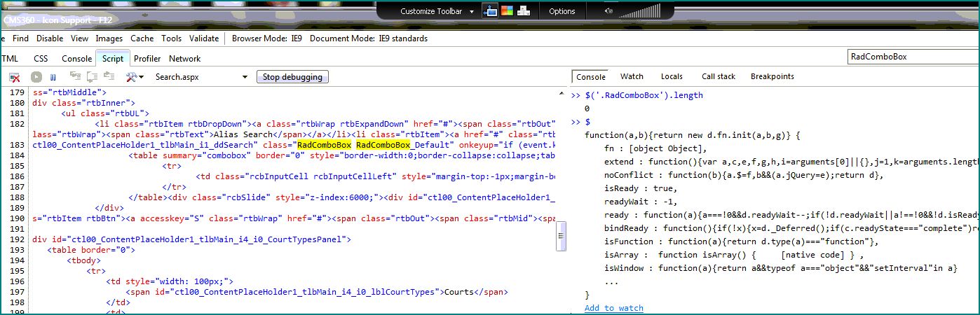Open the Tools menu
Screen dimensions: 980x315
[172, 38]
